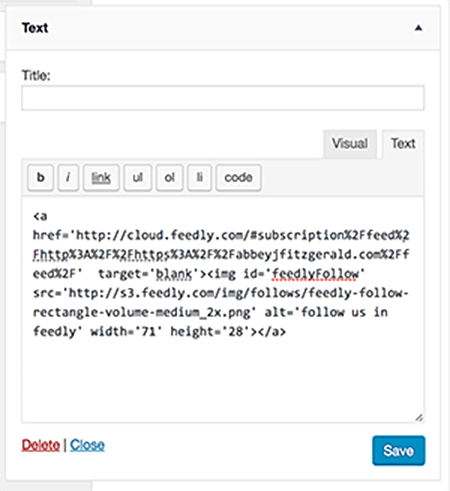Click inside the HTML code text area
This screenshot has width=450, height=491.
(223, 310)
